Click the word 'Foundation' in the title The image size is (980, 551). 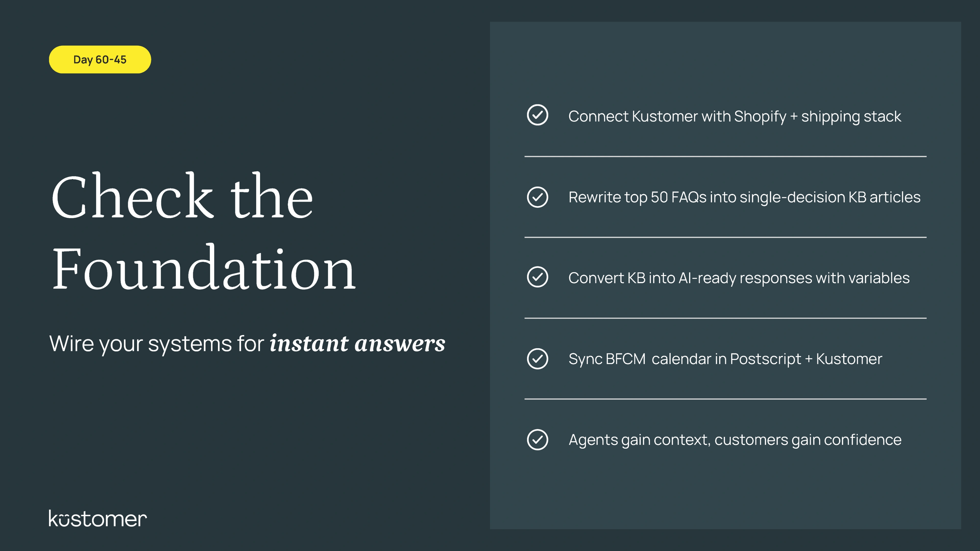coord(204,268)
